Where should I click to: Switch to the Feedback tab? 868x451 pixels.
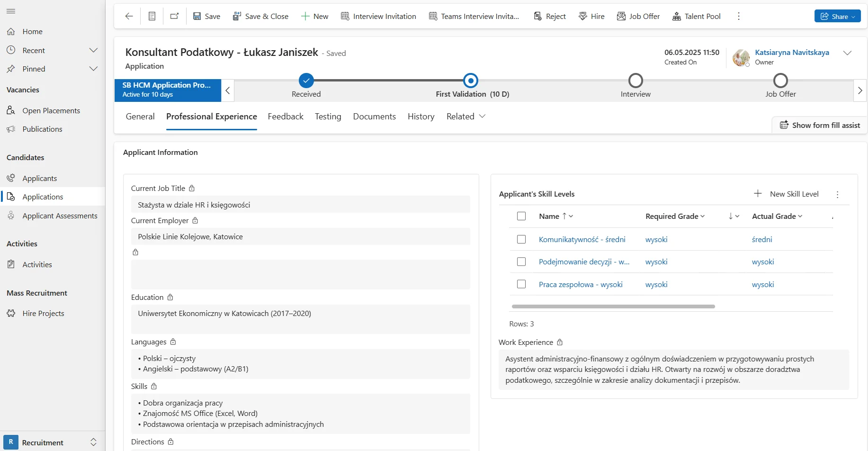click(286, 117)
